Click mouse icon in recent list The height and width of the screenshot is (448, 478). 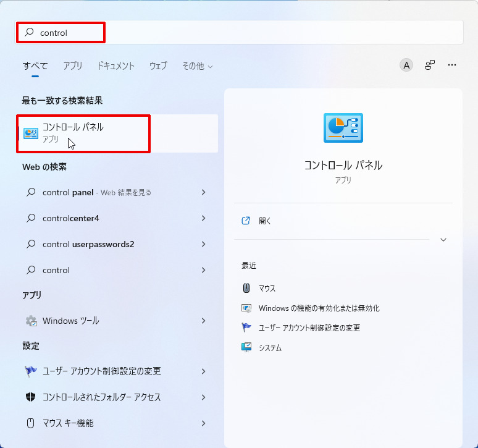tap(246, 288)
